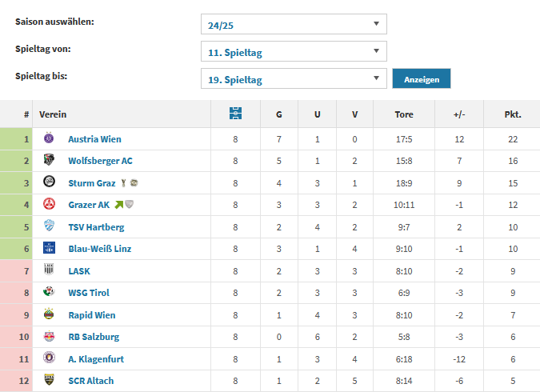540x392 pixels.
Task: Click the Tore column header
Action: (x=404, y=114)
